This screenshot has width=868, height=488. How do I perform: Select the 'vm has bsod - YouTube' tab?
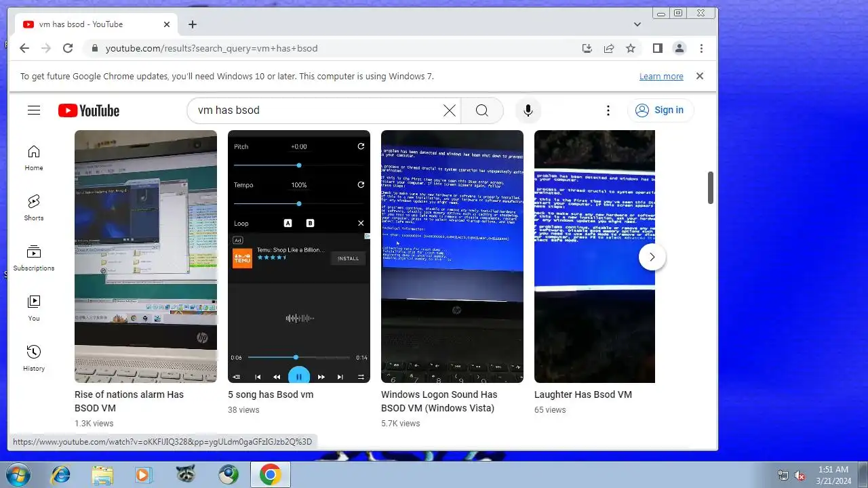(x=97, y=24)
